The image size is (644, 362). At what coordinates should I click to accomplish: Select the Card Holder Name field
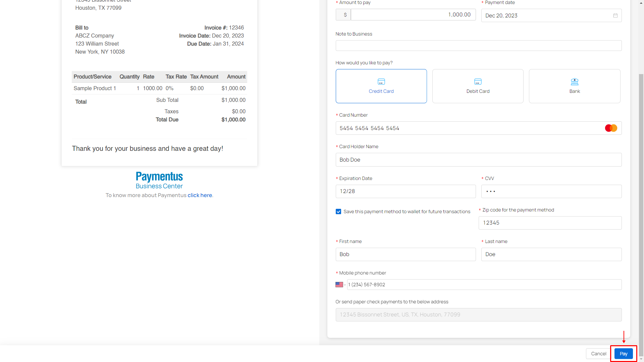478,160
